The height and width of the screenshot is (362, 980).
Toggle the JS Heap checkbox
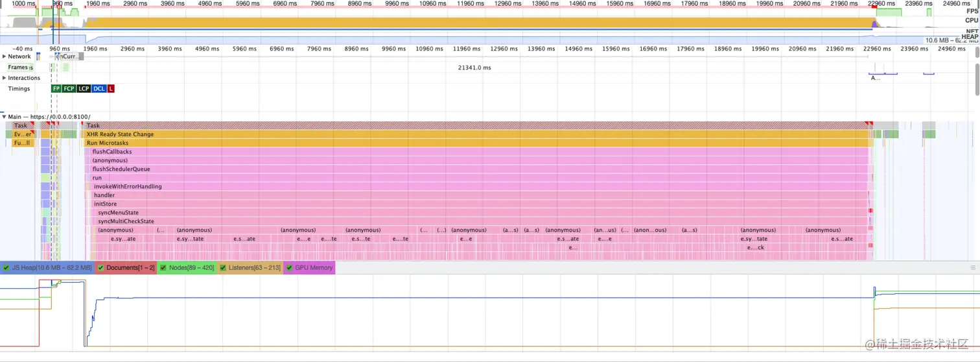pos(6,268)
